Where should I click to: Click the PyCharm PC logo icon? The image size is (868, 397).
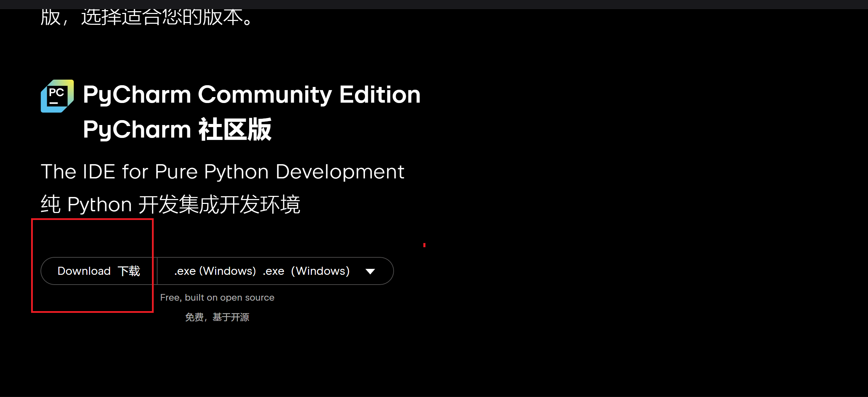tap(57, 96)
